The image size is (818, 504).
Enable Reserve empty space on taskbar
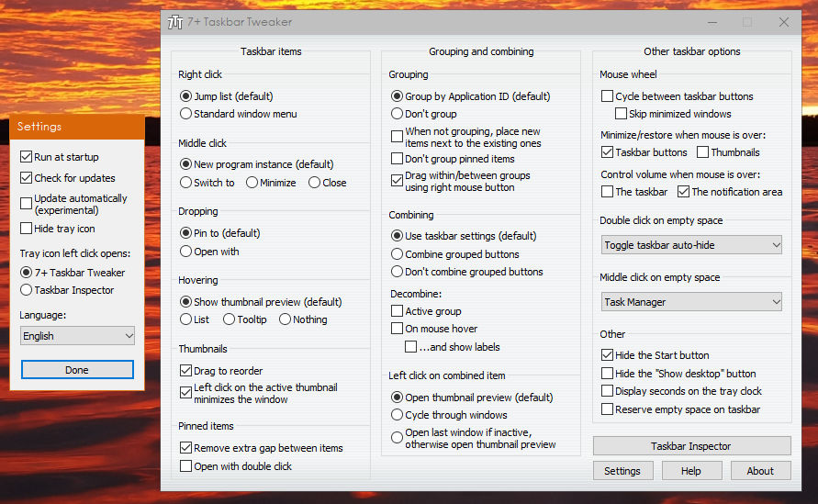pyautogui.click(x=681, y=409)
